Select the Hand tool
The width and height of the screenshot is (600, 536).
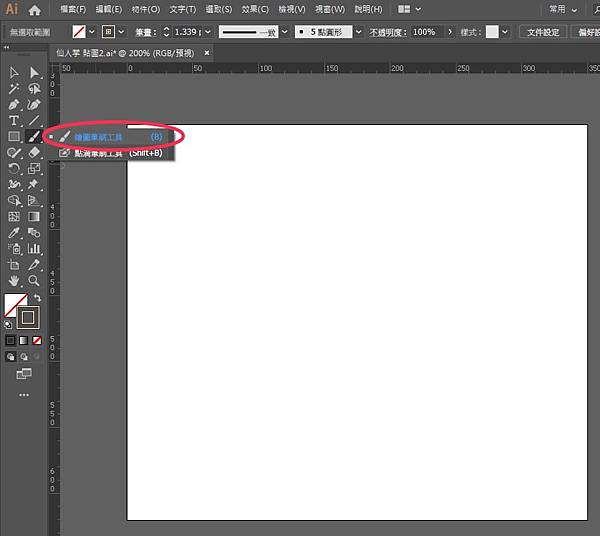[x=14, y=281]
